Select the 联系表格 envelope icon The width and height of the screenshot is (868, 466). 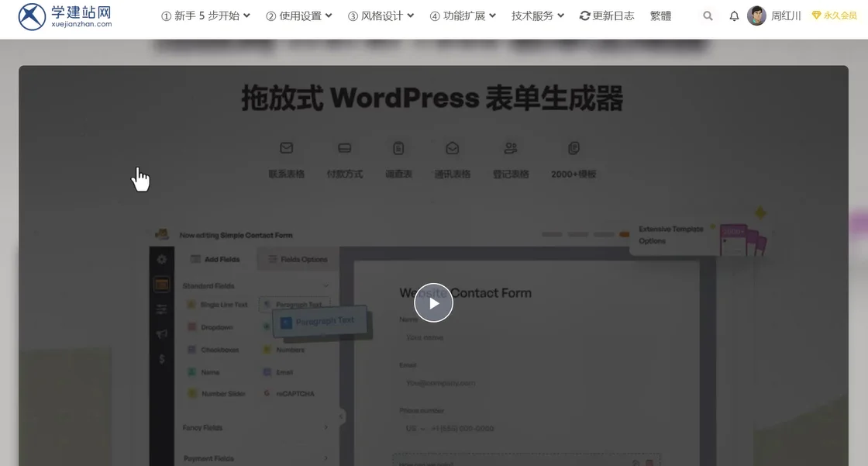pyautogui.click(x=286, y=148)
